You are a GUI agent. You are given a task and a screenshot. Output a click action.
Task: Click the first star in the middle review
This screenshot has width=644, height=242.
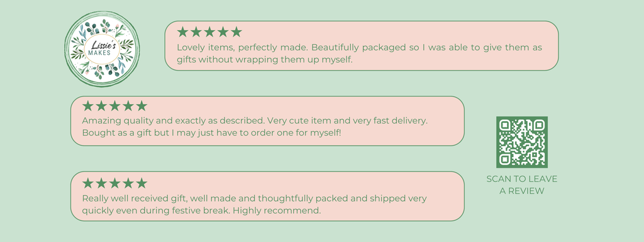88,106
